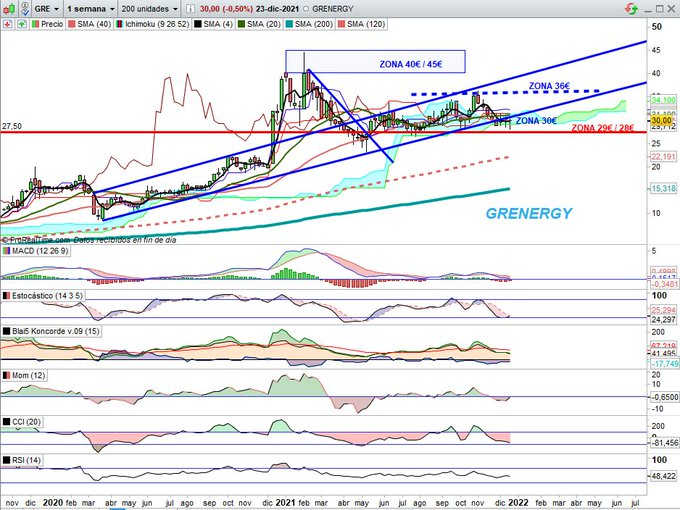Screen dimensions: 680x510
Task: Click the 15,318 axis price label
Action: (x=664, y=188)
